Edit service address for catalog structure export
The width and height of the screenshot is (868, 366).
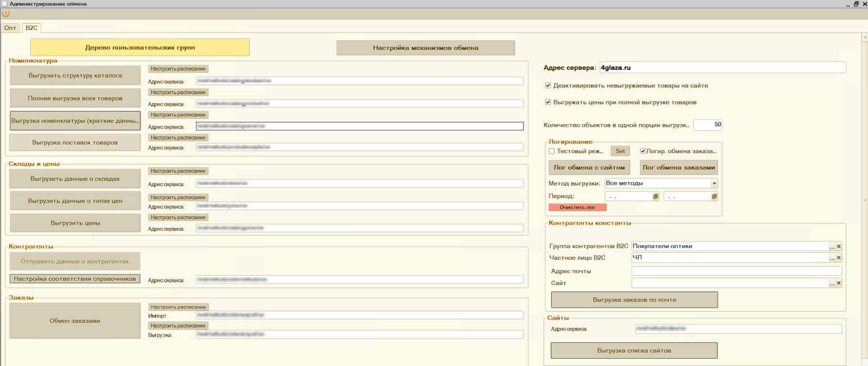tap(359, 81)
